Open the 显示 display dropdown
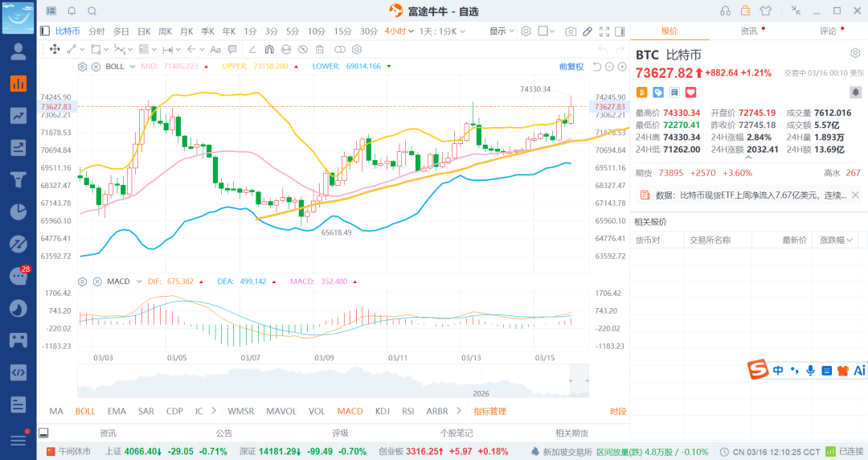Screen dimensions: 868x460 point(502,31)
